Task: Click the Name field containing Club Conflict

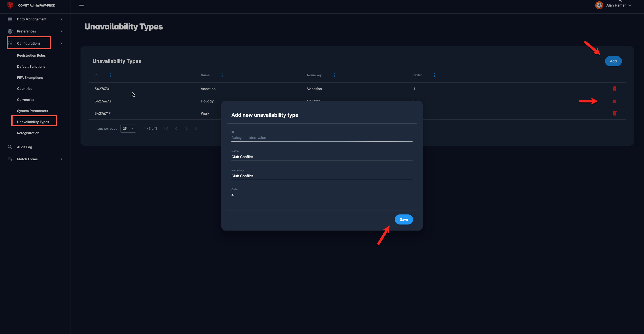Action: click(321, 157)
